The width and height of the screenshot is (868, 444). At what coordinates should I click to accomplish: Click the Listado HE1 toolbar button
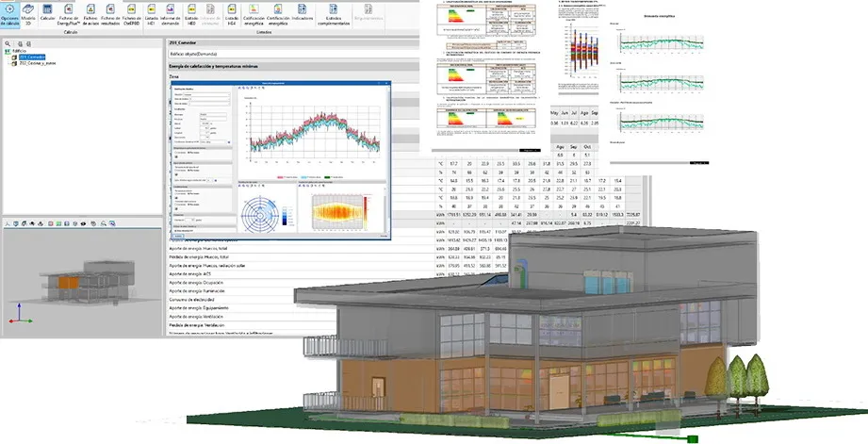[153, 17]
